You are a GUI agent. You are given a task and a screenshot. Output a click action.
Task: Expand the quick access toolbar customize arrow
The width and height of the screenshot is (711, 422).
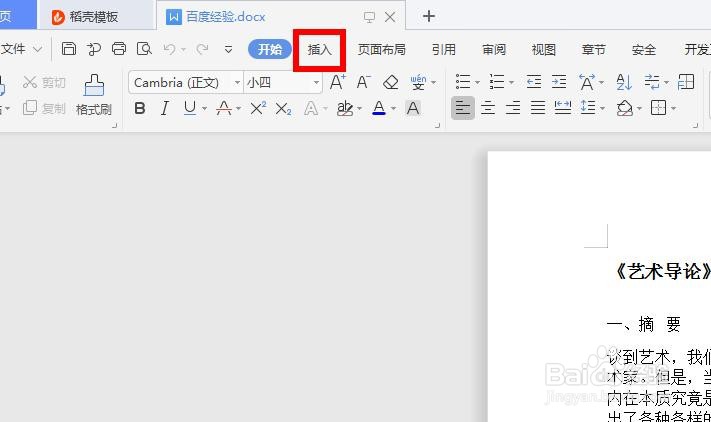click(229, 49)
